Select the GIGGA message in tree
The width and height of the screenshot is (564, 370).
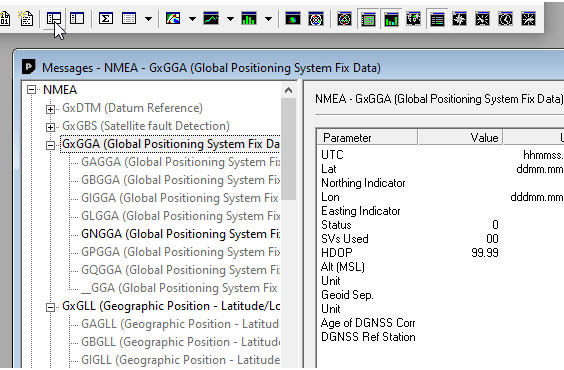tap(180, 198)
